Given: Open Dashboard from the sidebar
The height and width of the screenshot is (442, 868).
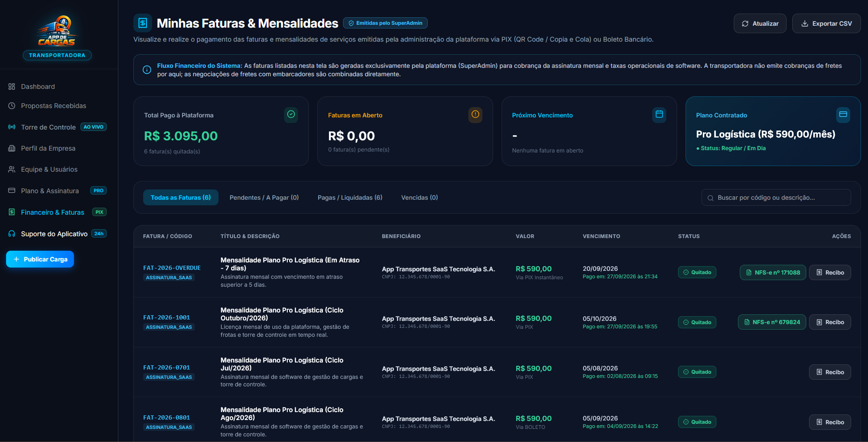Looking at the screenshot, I should (38, 87).
